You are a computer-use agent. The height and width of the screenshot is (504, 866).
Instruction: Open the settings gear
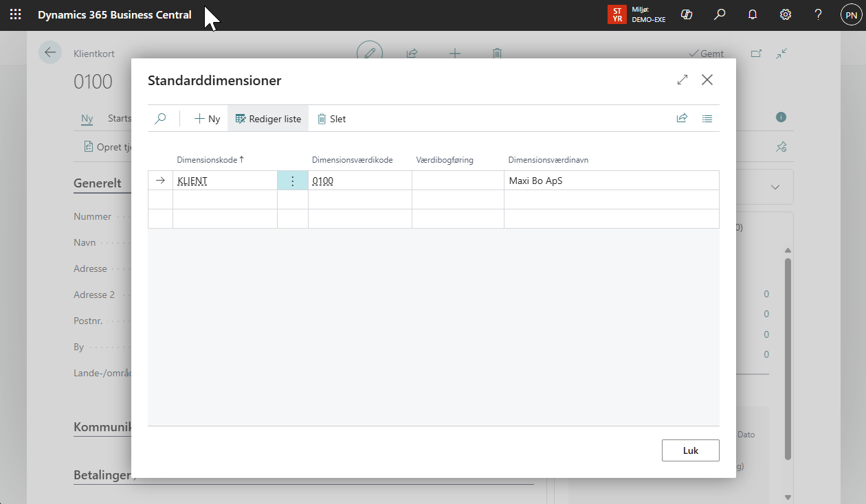pos(786,14)
